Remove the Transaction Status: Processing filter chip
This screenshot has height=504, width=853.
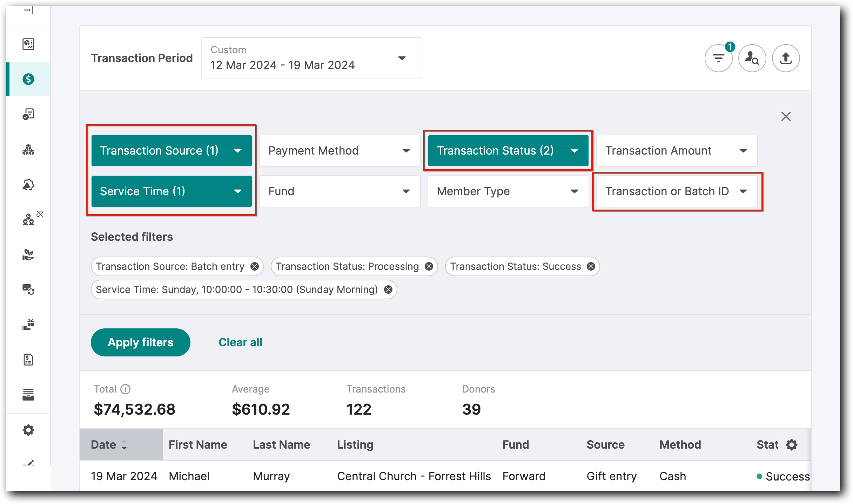429,266
